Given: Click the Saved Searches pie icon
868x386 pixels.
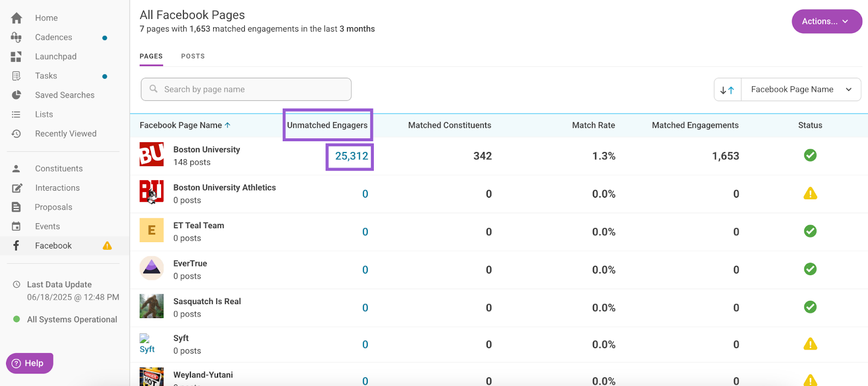Looking at the screenshot, I should click(x=16, y=95).
